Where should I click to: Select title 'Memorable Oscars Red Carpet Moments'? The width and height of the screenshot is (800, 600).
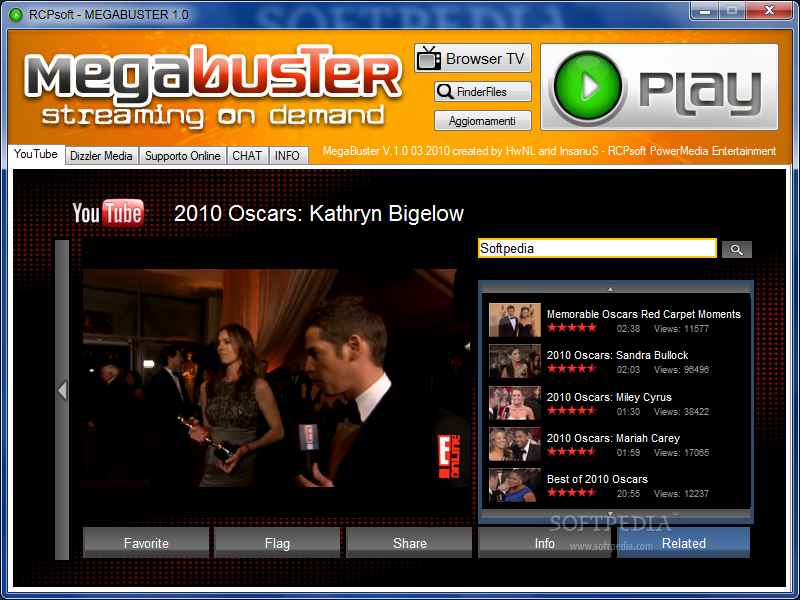643,314
